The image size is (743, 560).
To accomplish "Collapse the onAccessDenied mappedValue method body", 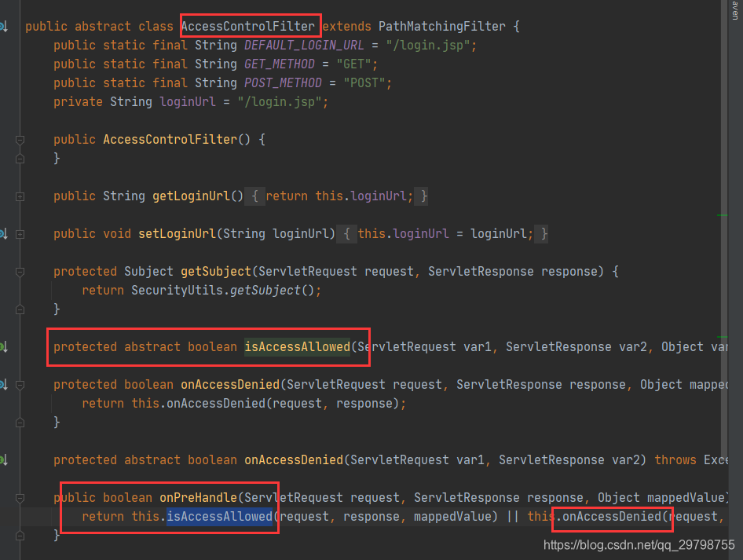I will (x=20, y=385).
